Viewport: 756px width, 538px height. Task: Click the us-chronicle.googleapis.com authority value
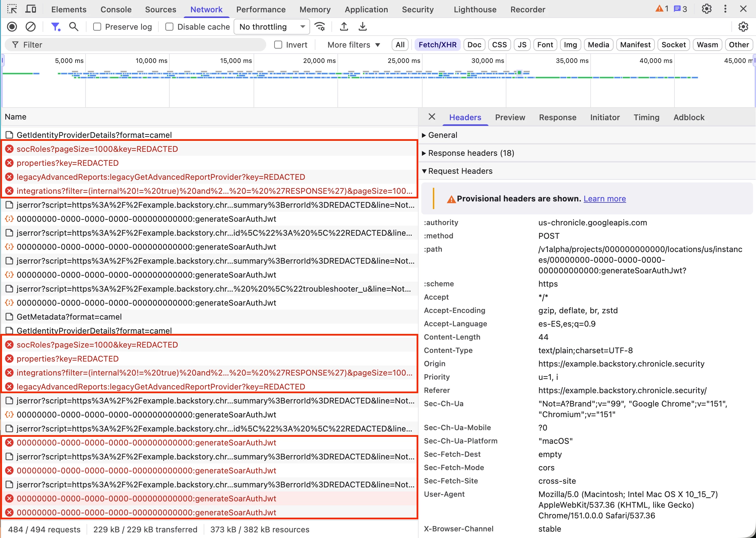point(592,222)
